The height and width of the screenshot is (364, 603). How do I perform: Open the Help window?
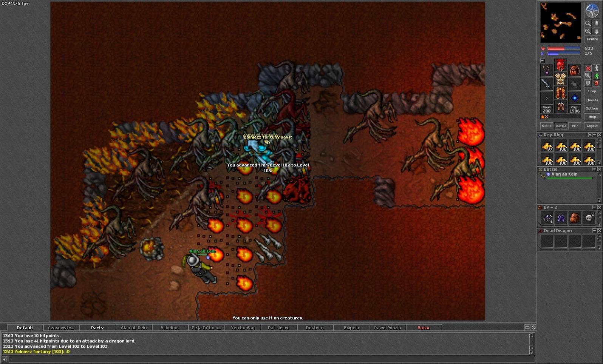tap(592, 117)
